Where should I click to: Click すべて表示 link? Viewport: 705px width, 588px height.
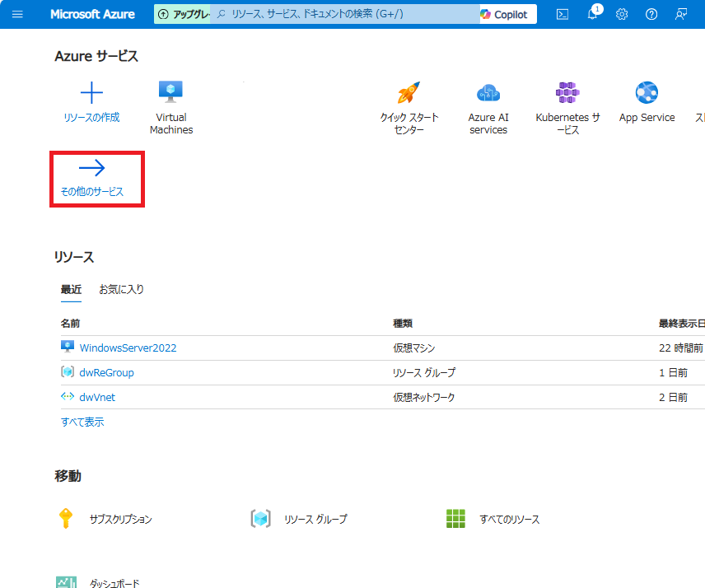[x=82, y=422]
